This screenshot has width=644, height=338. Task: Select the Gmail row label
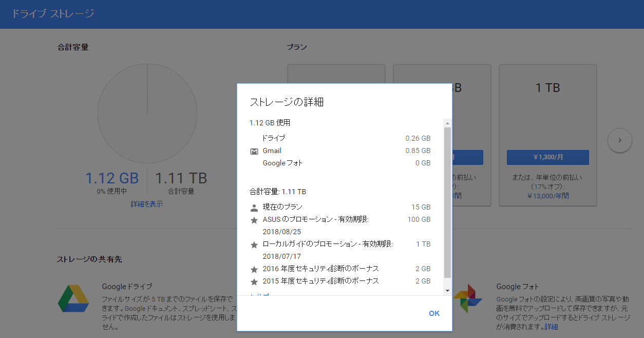272,151
